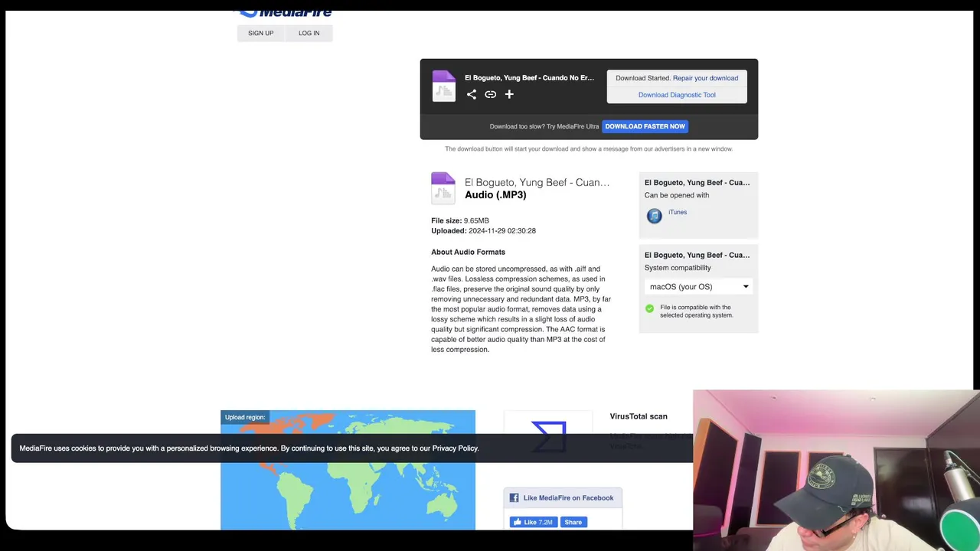Expand the macOS (your OS) dropdown
980x551 pixels.
point(698,286)
